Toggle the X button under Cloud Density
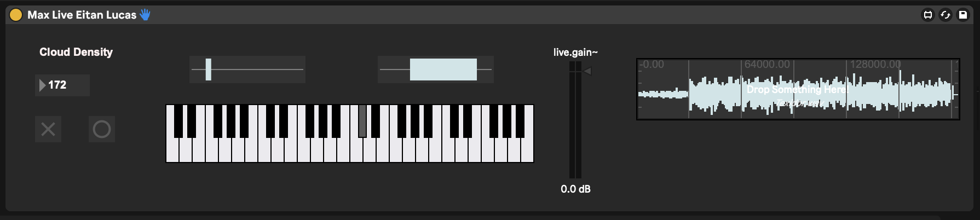Viewport: 980px width, 220px height. pos(48,129)
